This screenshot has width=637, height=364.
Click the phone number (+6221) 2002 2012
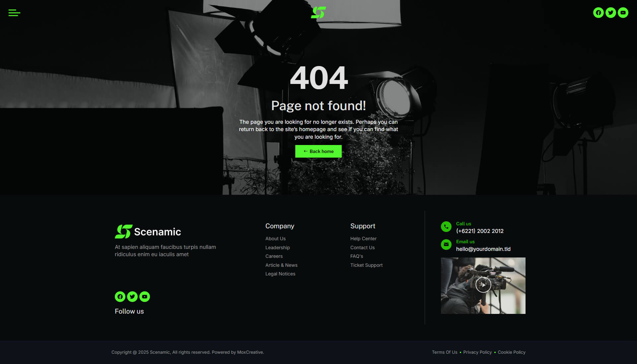(x=480, y=231)
